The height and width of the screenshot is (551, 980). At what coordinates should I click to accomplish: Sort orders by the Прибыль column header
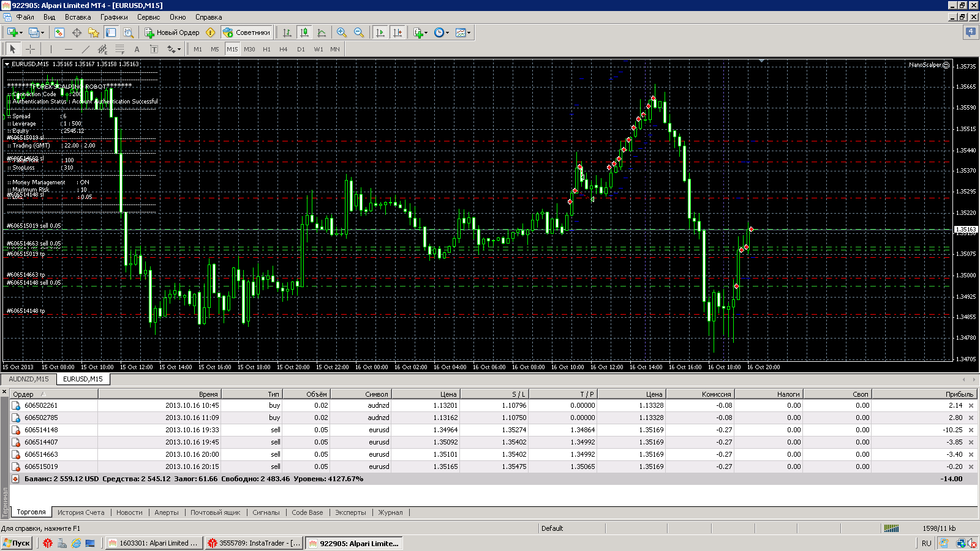point(924,394)
